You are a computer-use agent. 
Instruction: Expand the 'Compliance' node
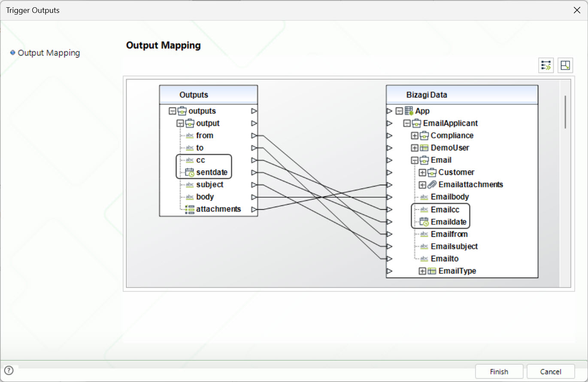click(415, 136)
